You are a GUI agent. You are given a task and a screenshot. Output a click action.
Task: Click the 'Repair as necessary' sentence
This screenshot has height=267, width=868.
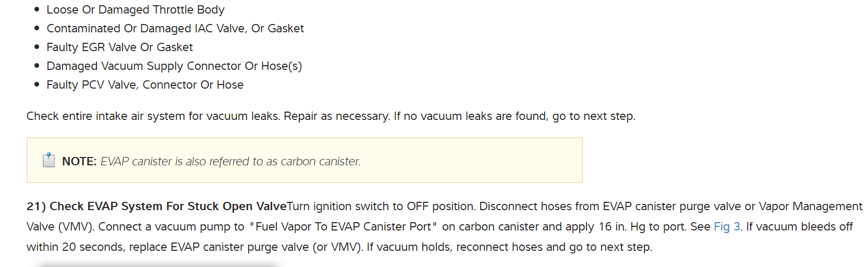[x=337, y=116]
